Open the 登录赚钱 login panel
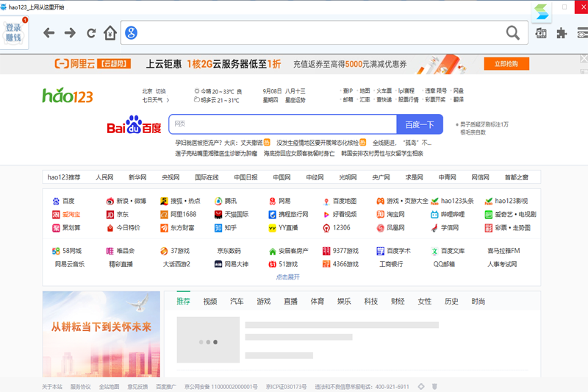The image size is (588, 392). pos(14,33)
